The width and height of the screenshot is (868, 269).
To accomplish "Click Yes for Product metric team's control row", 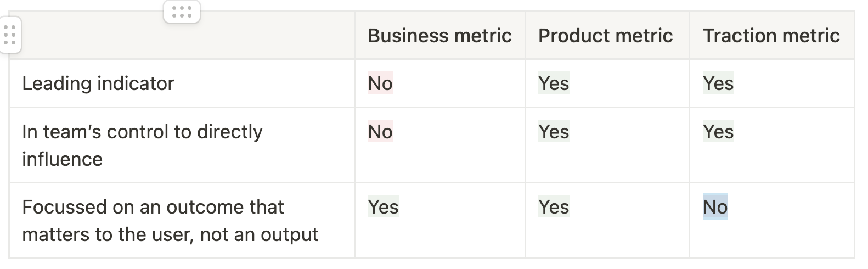I will click(554, 132).
